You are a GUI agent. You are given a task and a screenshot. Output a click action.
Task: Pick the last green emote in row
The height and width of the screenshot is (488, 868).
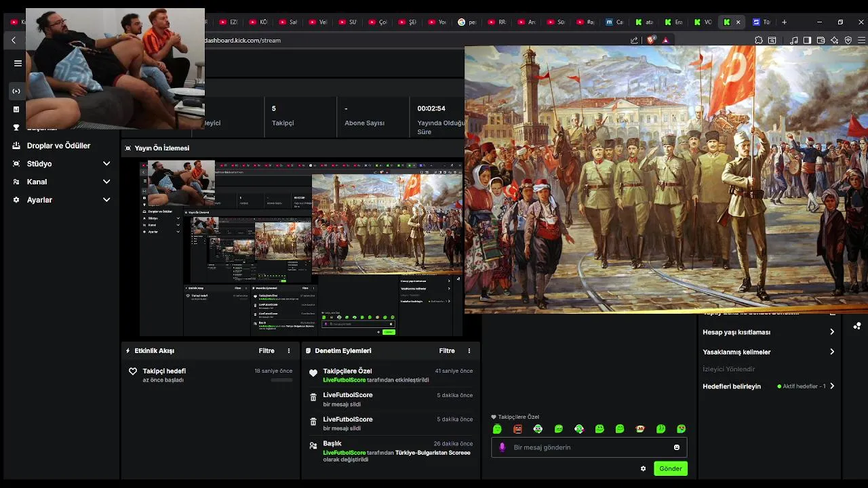point(681,429)
